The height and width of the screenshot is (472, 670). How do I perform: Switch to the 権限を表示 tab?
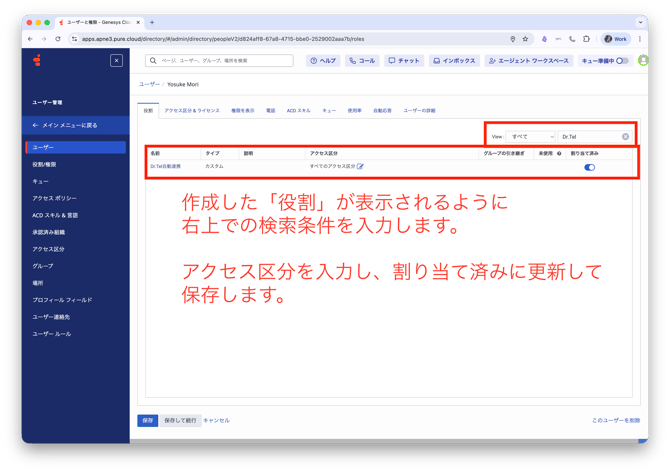(243, 111)
